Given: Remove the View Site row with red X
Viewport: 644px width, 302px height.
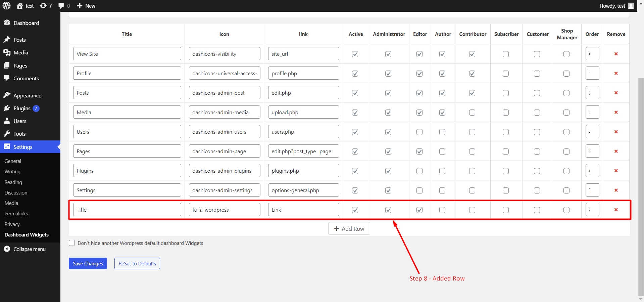Looking at the screenshot, I should [616, 54].
